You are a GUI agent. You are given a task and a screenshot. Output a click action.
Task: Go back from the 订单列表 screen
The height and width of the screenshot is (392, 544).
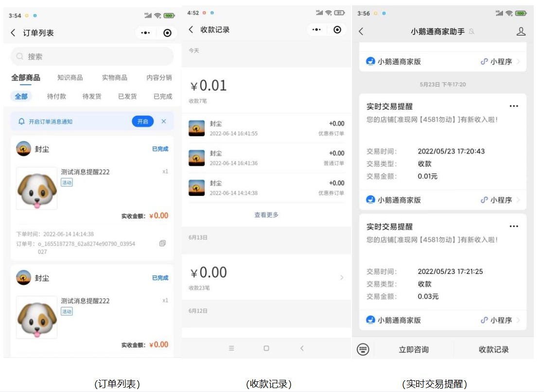point(13,33)
